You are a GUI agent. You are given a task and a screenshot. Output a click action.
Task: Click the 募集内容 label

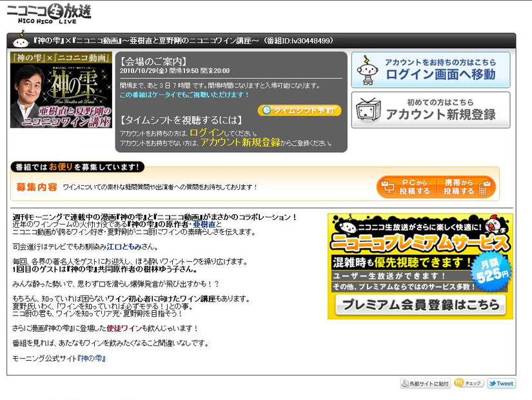pyautogui.click(x=37, y=187)
